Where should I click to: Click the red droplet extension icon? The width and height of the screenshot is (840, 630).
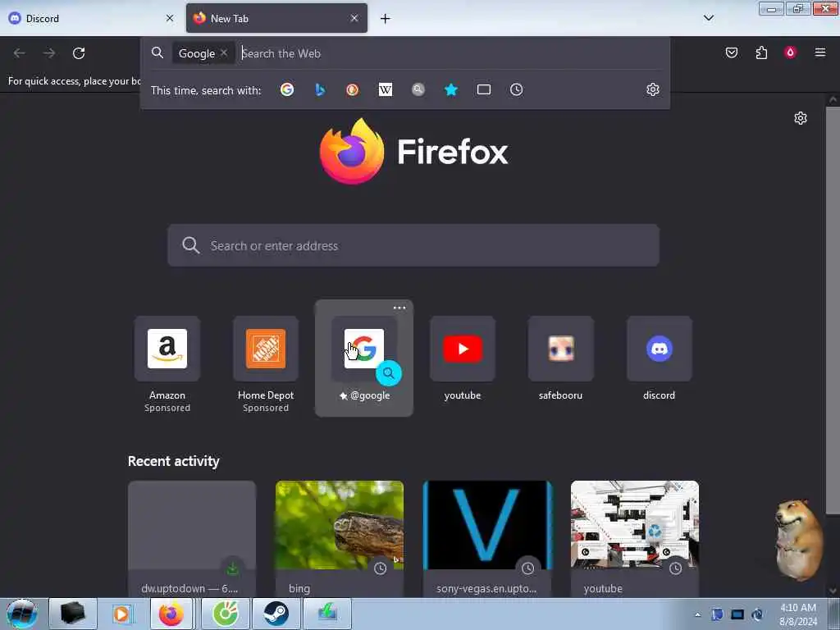coord(790,52)
